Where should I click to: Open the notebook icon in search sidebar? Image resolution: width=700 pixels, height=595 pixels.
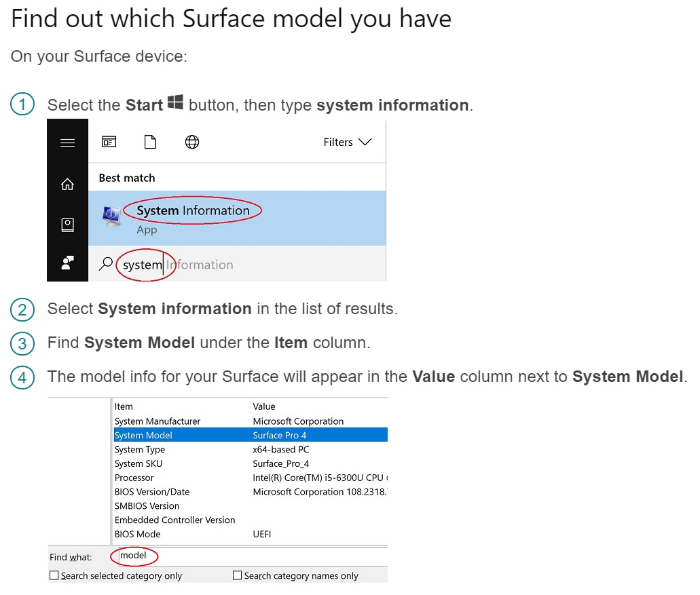coord(67,225)
